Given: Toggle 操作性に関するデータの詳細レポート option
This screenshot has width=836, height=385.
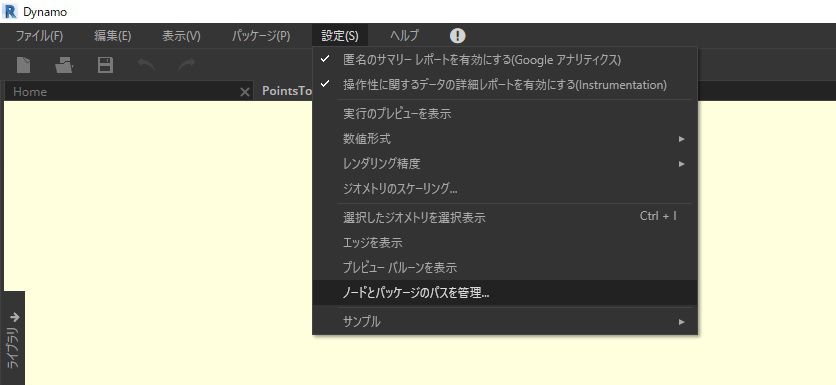Looking at the screenshot, I should point(504,85).
